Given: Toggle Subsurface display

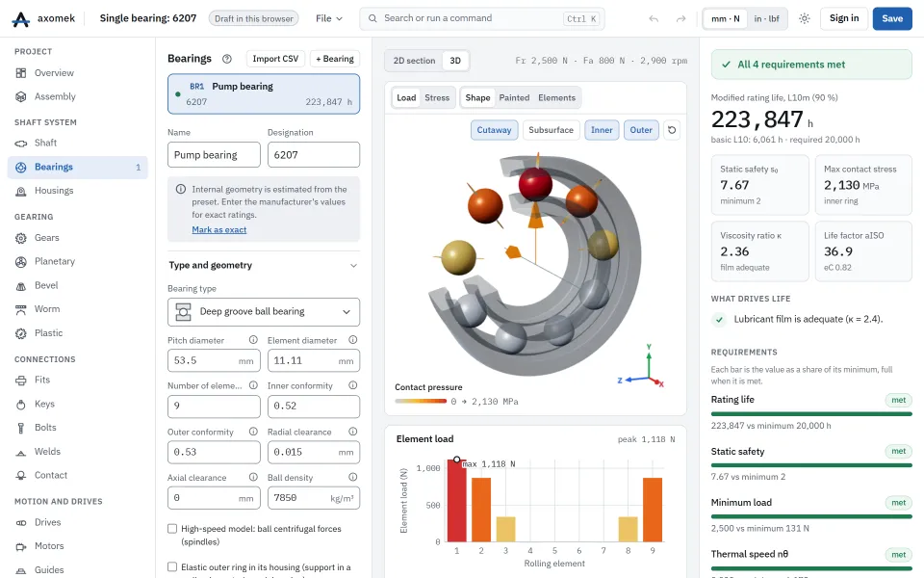Looking at the screenshot, I should [x=551, y=130].
